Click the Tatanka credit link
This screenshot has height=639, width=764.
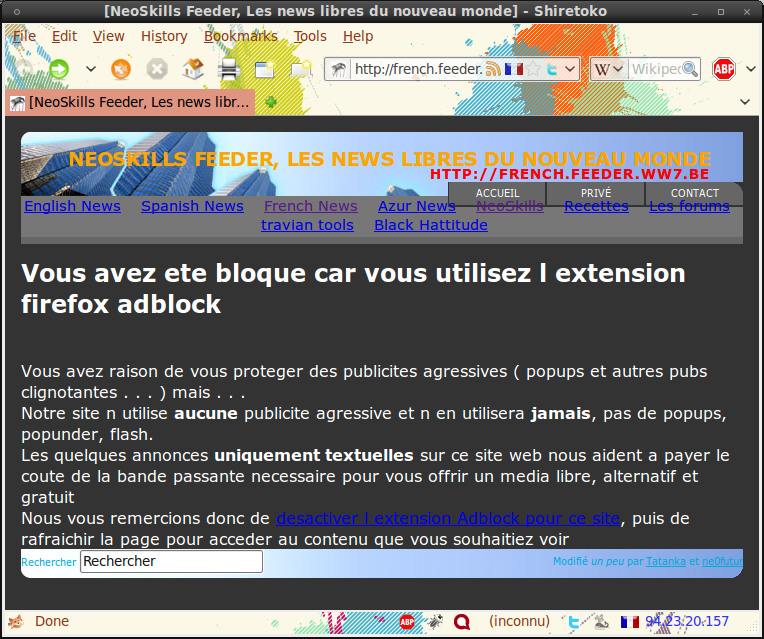click(x=666, y=562)
